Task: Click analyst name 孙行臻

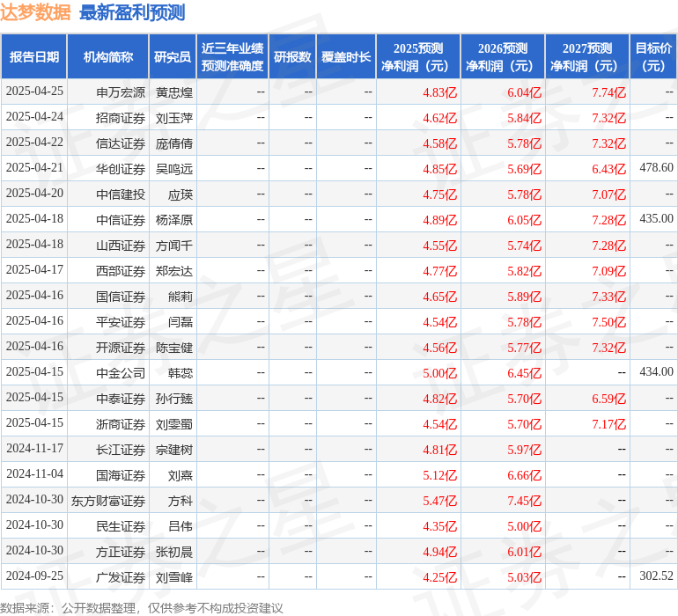Action: pos(174,399)
